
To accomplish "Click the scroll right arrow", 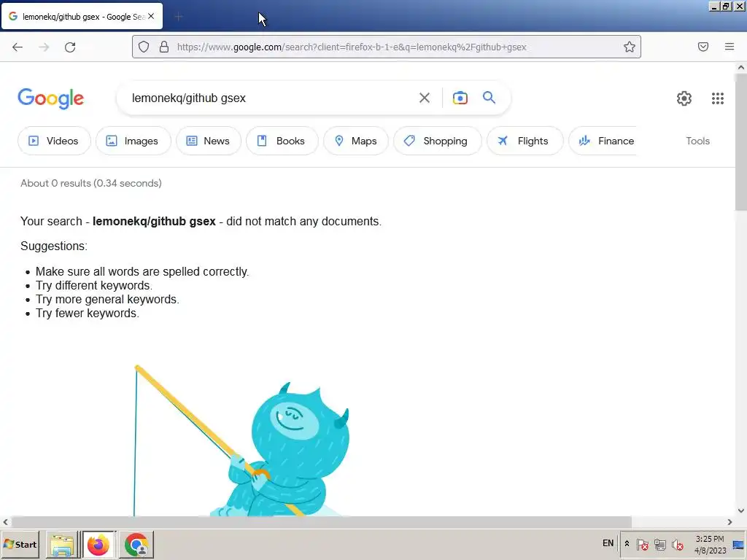I will click(729, 522).
